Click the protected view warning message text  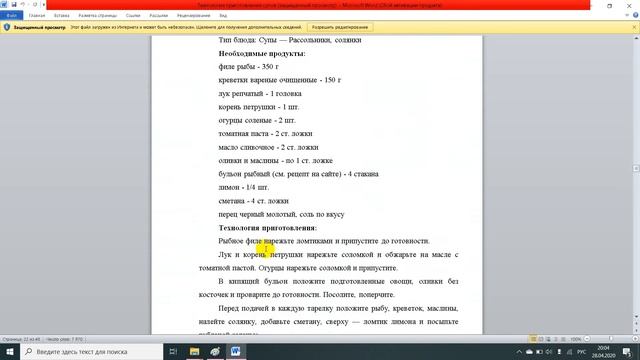186,27
